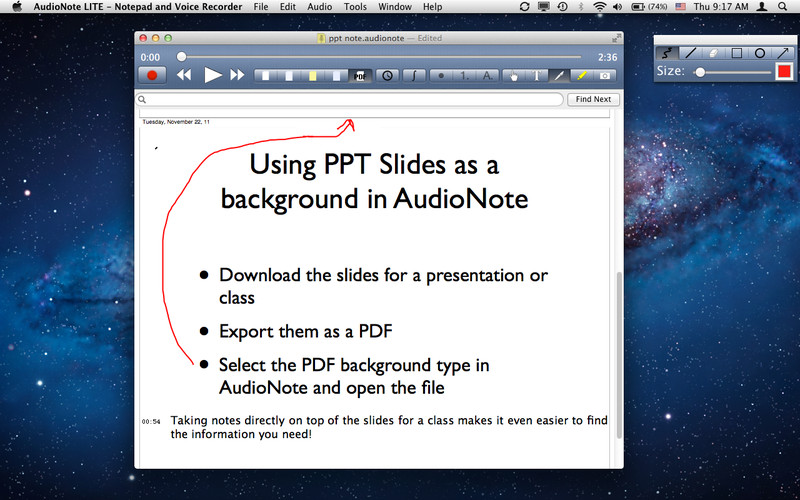The width and height of the screenshot is (800, 500).
Task: Select the Pen drawing tool
Action: coord(559,76)
